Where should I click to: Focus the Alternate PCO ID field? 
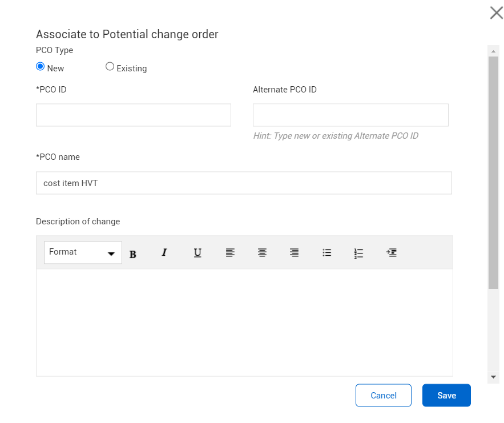click(x=350, y=115)
